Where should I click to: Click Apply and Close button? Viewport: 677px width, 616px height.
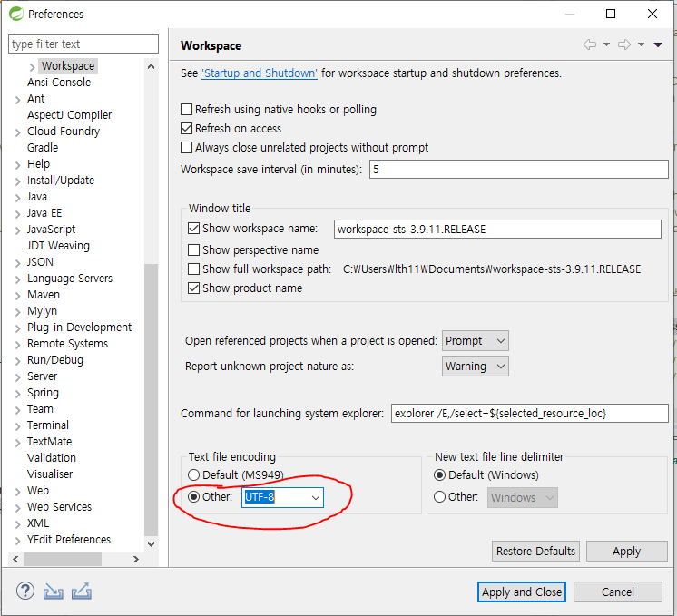pos(522,592)
